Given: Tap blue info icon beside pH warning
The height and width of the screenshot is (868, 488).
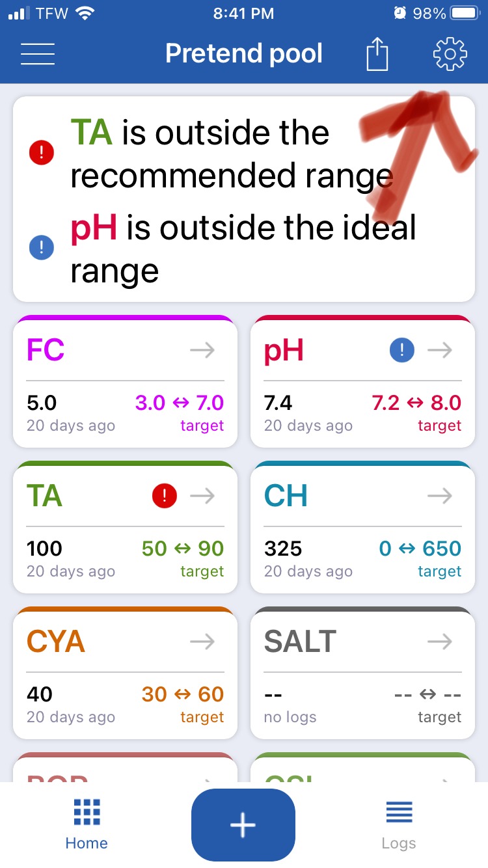Looking at the screenshot, I should coord(42,249).
